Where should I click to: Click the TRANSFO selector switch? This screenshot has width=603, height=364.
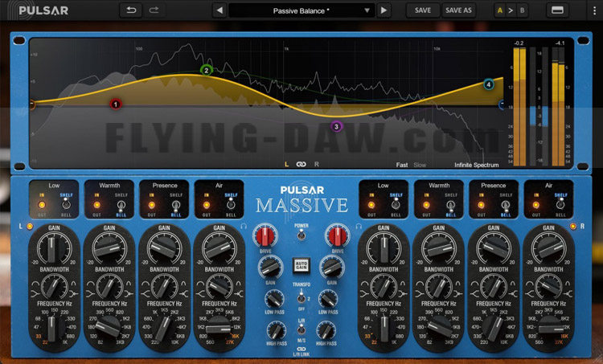[301, 298]
